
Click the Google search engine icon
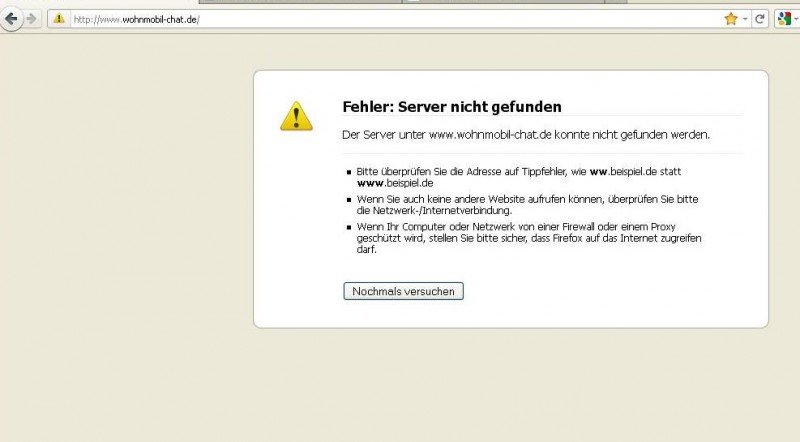tap(783, 19)
